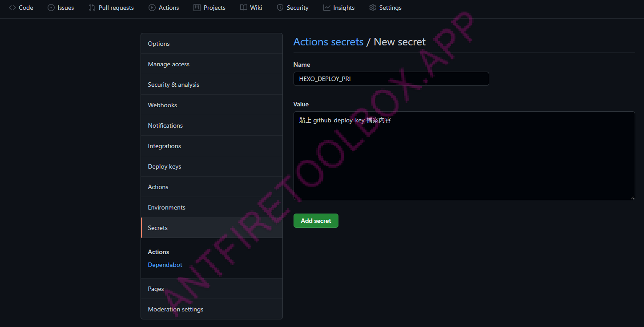Switch to the Actions repository tab
This screenshot has height=327, width=644.
pyautogui.click(x=164, y=8)
